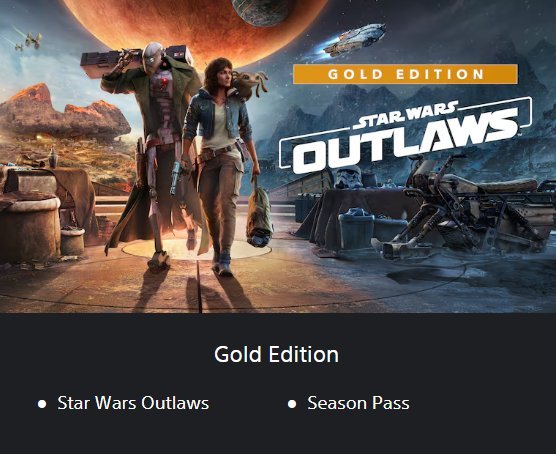
Task: Click the flying spaceship with blue engines
Action: [x=354, y=40]
